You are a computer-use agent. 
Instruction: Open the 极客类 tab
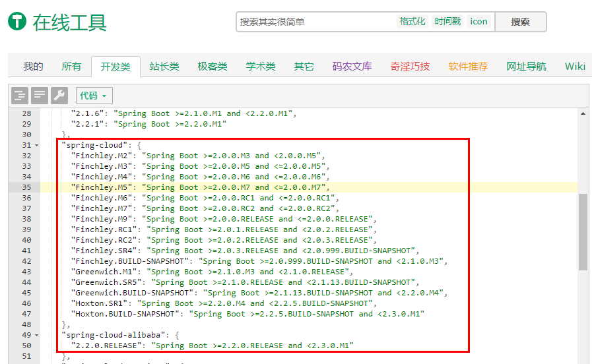(213, 67)
